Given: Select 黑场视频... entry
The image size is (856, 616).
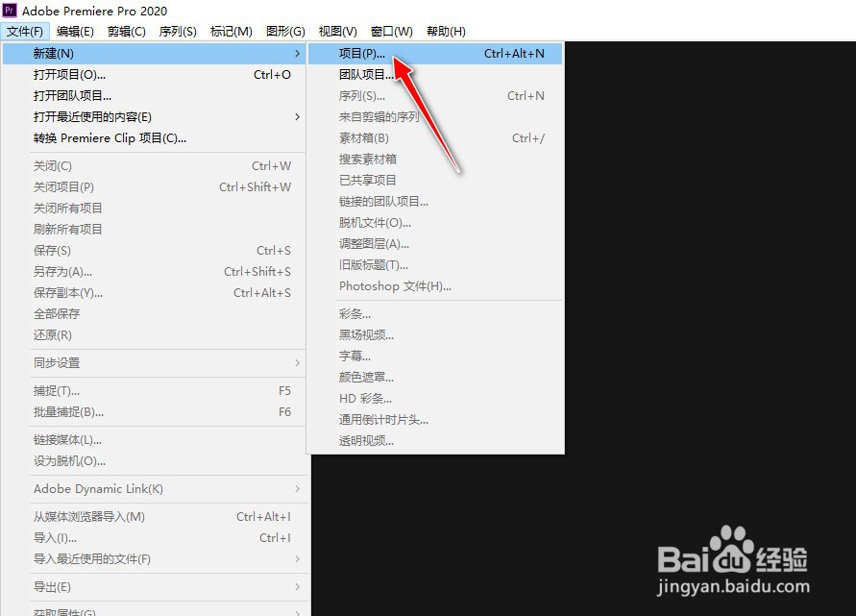Looking at the screenshot, I should [x=435, y=334].
